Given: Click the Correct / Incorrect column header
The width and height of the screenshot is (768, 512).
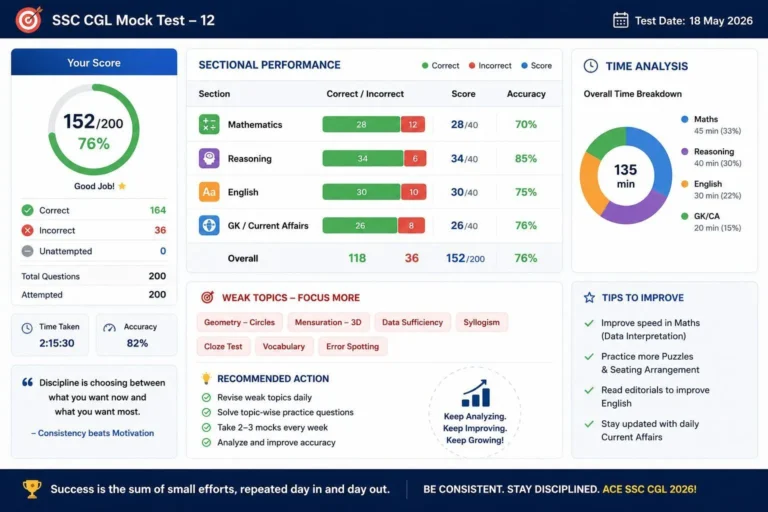Looking at the screenshot, I should click(x=365, y=94).
